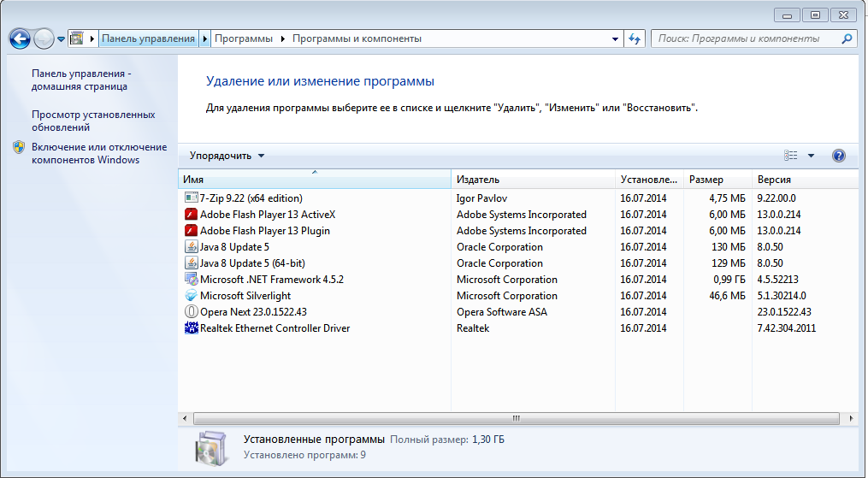Select Java 8 Update 5 (64-bit) name
The image size is (868, 478).
click(252, 263)
